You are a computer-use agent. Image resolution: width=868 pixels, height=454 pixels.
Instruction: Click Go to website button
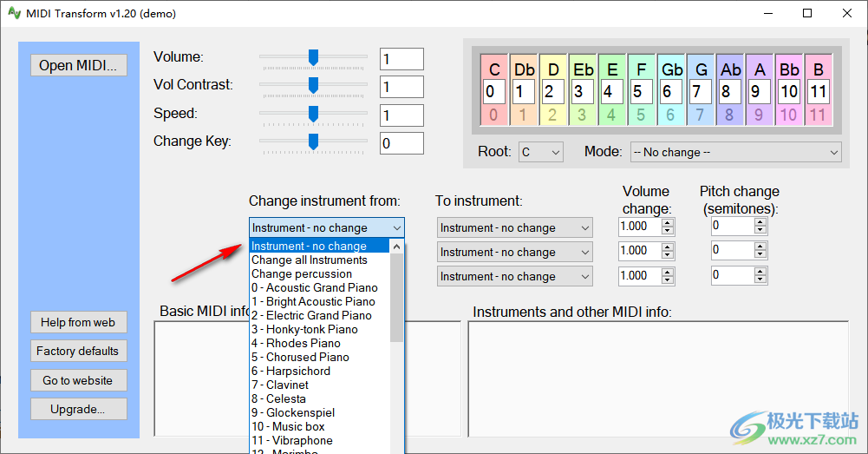click(x=79, y=380)
